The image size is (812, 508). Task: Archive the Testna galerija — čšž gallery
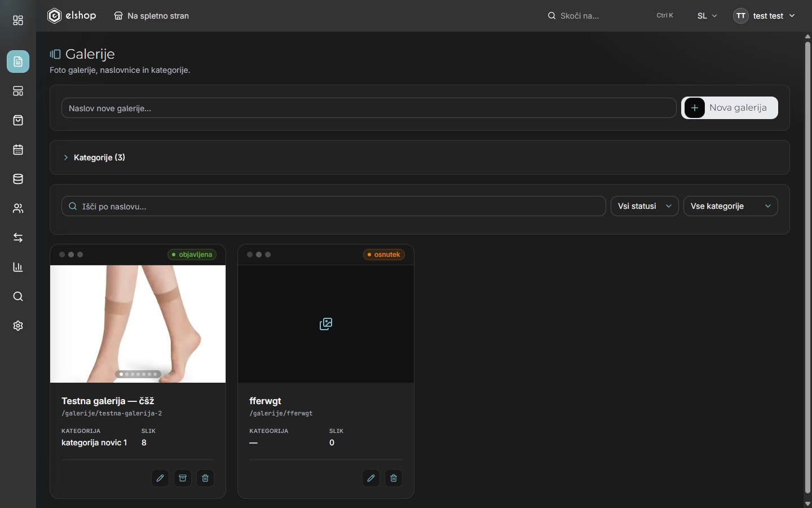coord(183,478)
